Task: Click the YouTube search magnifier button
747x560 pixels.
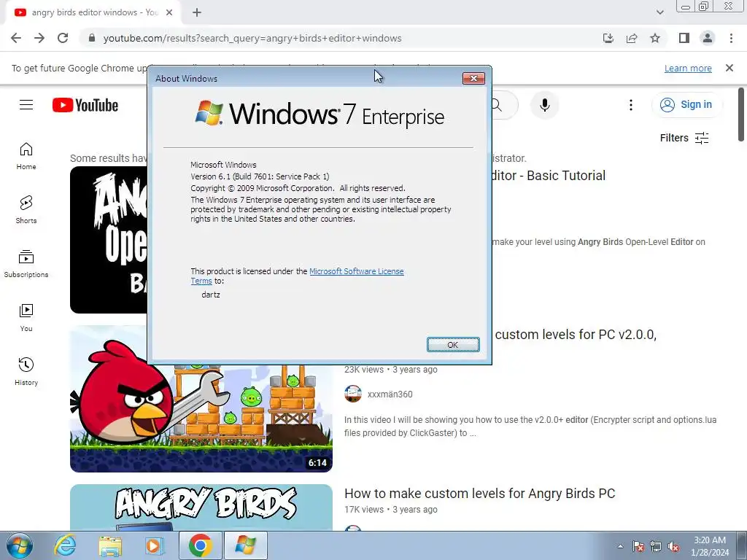Action: (x=496, y=105)
